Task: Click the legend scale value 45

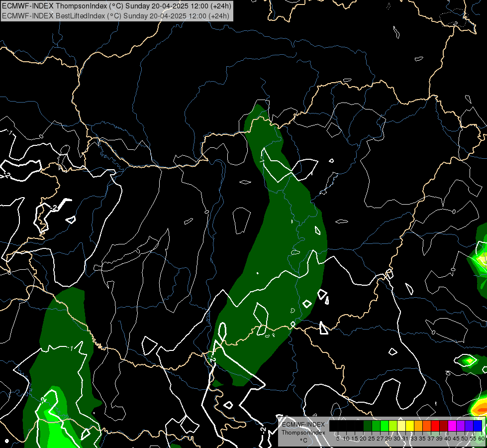Action: click(x=456, y=439)
